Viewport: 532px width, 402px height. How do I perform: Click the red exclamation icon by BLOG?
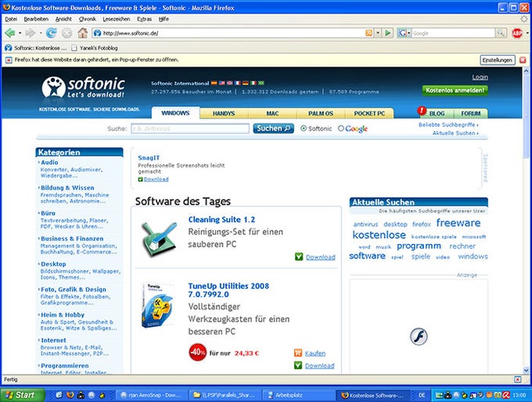(x=422, y=110)
